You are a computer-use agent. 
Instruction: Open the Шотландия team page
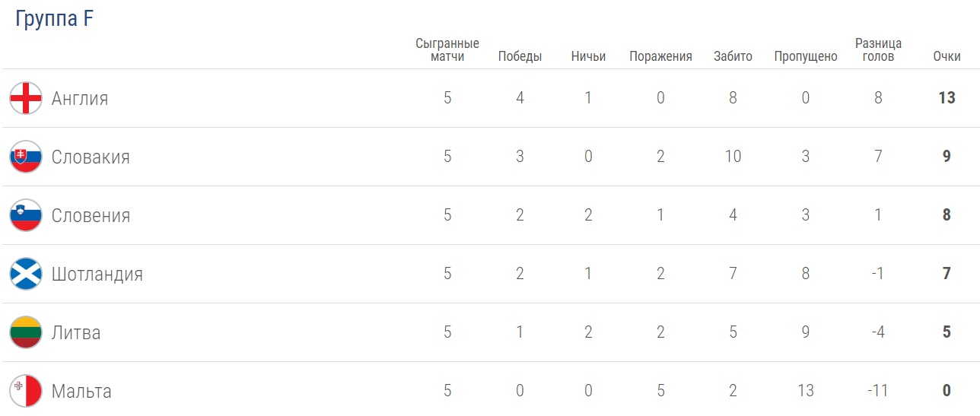pos(97,274)
